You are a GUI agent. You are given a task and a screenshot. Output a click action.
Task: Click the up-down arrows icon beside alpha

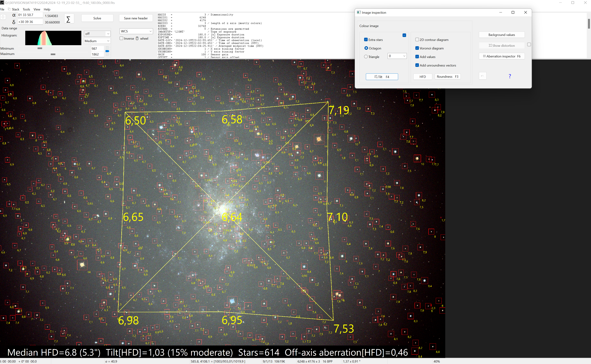point(3,17)
